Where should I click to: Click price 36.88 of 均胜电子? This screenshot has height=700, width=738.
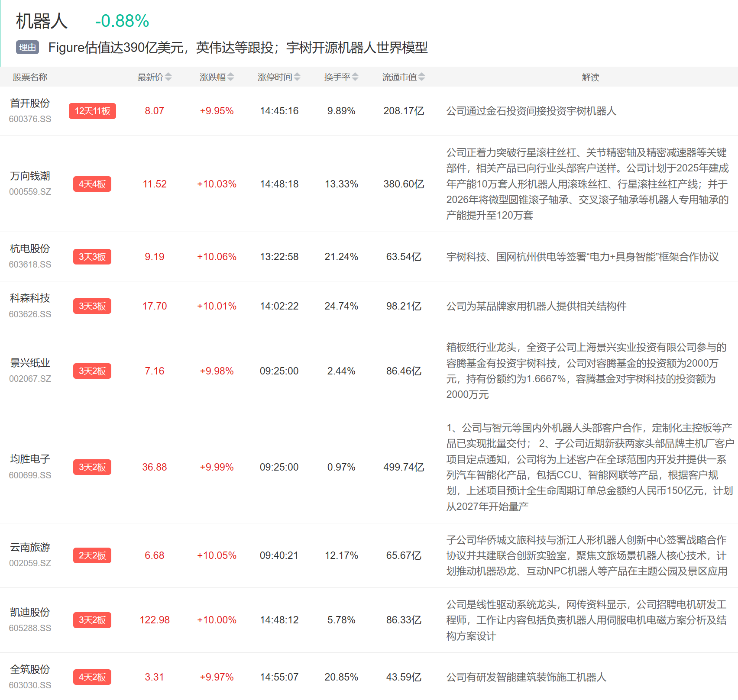tap(155, 467)
